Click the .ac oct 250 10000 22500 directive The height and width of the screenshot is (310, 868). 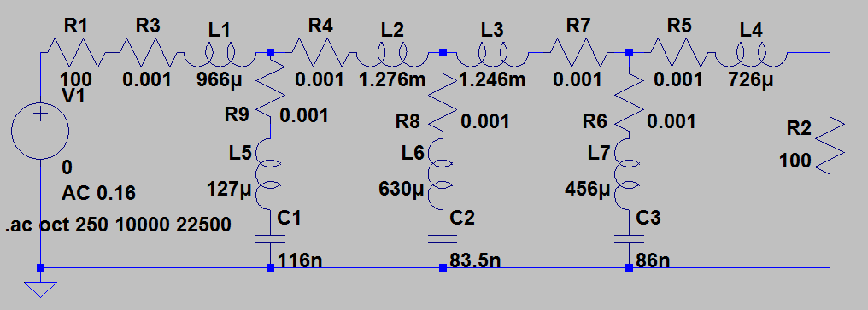pos(118,225)
